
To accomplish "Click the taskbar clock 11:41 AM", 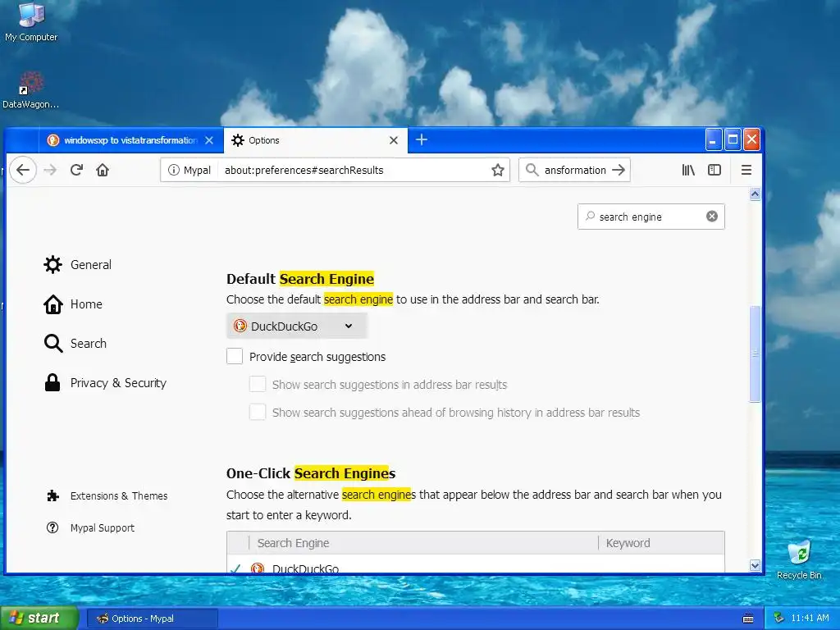I will [810, 618].
